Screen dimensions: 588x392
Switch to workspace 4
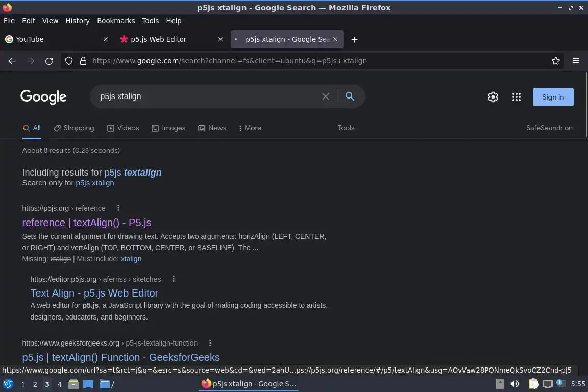[x=59, y=384]
